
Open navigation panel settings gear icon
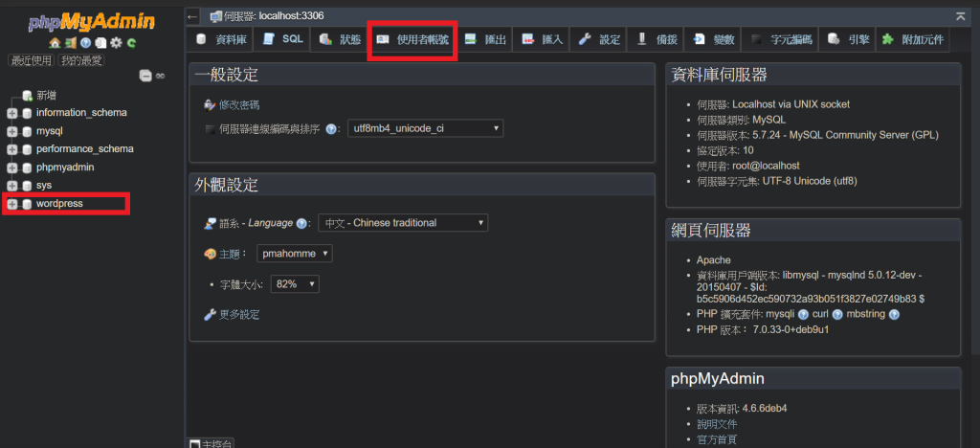click(x=116, y=43)
